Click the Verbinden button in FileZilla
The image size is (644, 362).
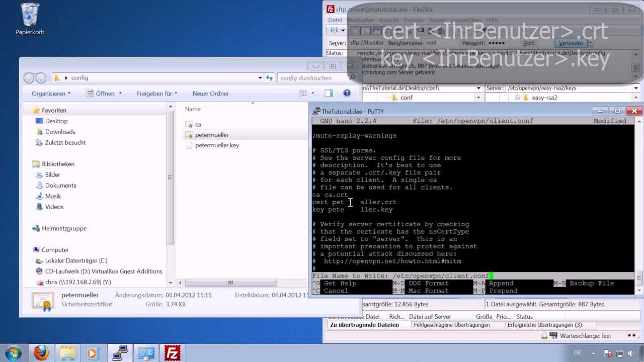pyautogui.click(x=571, y=43)
